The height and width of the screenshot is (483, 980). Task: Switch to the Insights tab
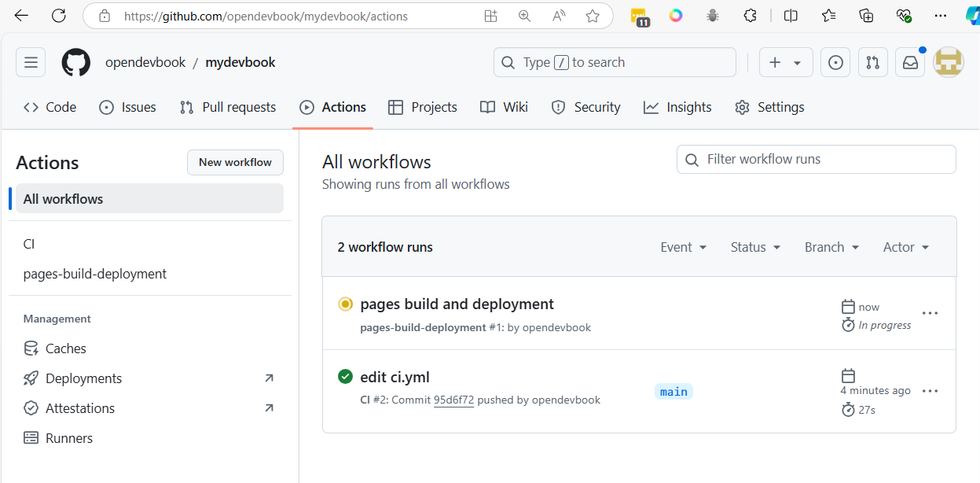[x=677, y=108]
